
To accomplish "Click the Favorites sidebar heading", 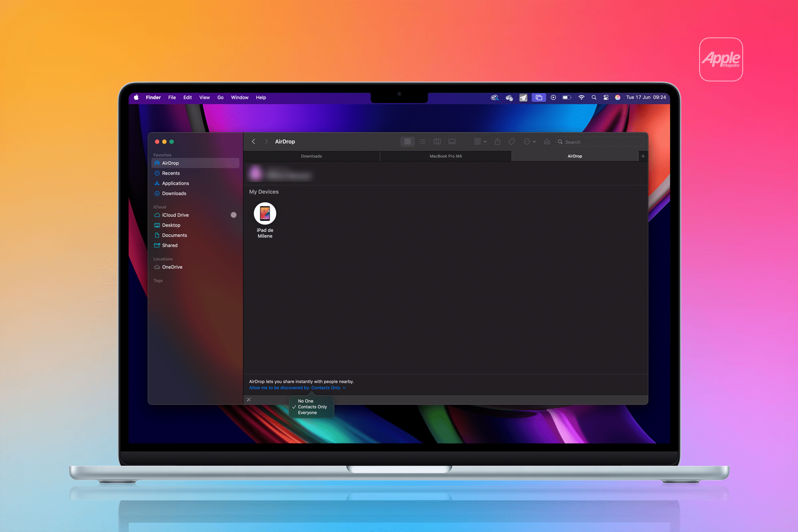I will [x=163, y=155].
